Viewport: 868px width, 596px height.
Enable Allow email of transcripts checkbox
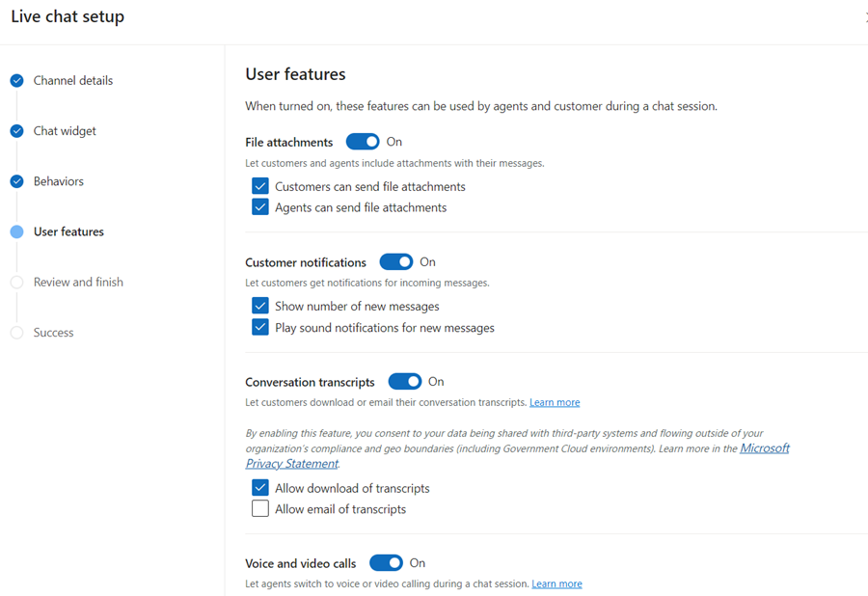coord(260,509)
